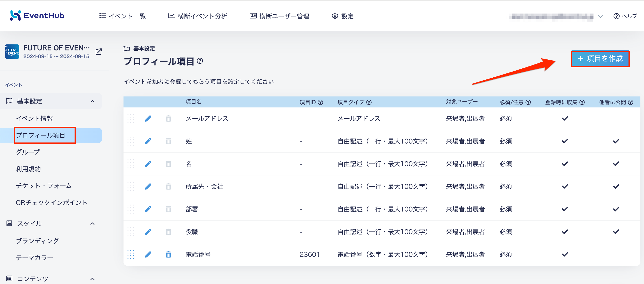The image size is (644, 284).
Task: Click the pencil edit icon for メールアドレス
Action: point(148,118)
